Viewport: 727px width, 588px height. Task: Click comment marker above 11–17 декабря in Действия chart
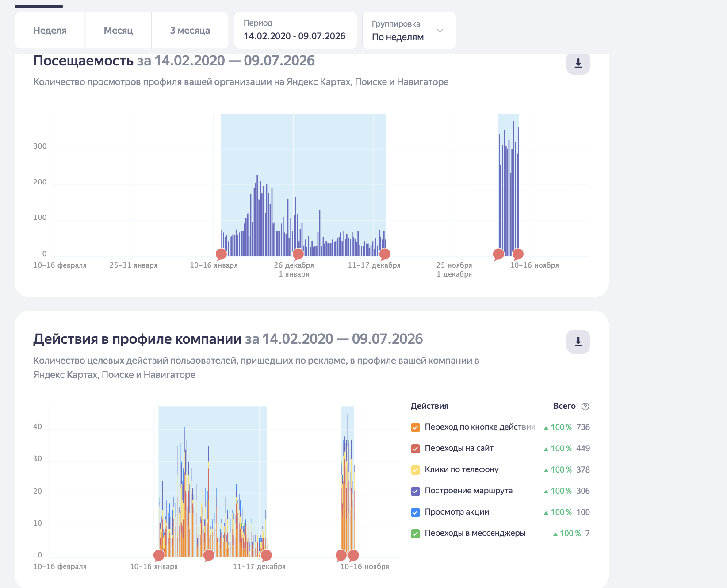click(x=266, y=555)
